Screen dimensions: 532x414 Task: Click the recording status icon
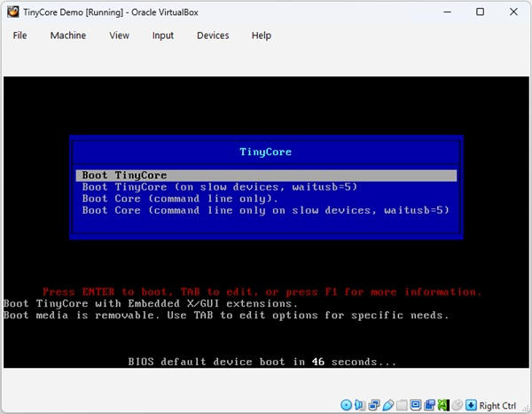pyautogui.click(x=429, y=405)
